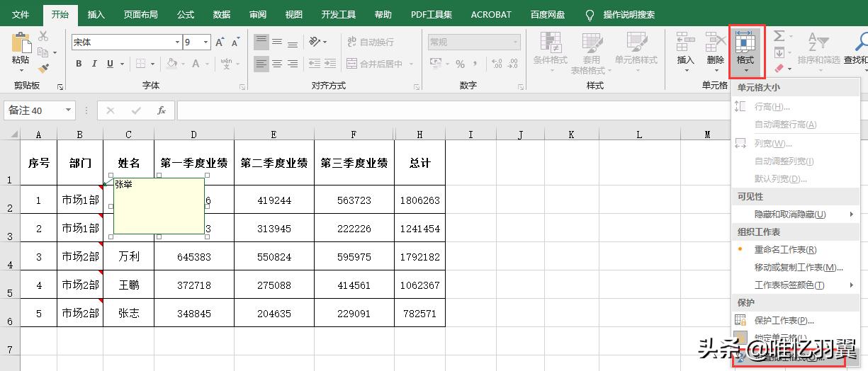Image resolution: width=868 pixels, height=371 pixels.
Task: Choose 保护工作表 menu item
Action: (796, 320)
